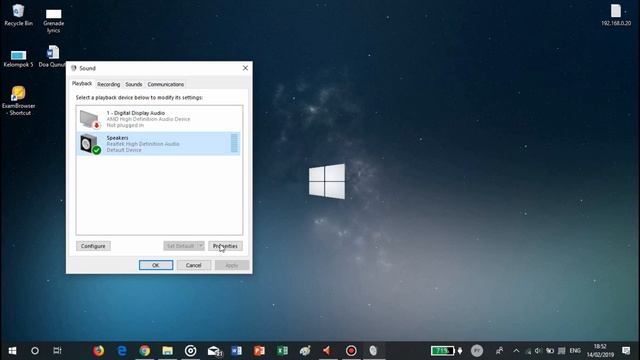The image size is (640, 360).
Task: Confirm with the OK button
Action: (156, 265)
